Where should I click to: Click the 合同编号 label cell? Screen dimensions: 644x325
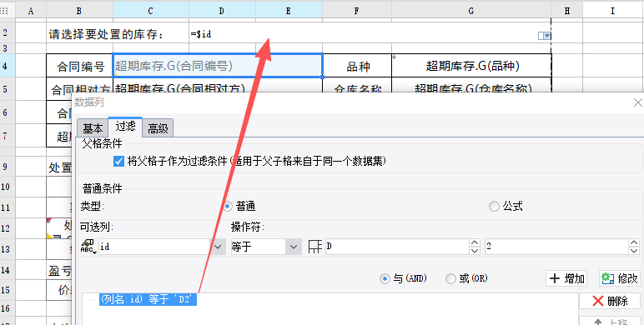[80, 66]
